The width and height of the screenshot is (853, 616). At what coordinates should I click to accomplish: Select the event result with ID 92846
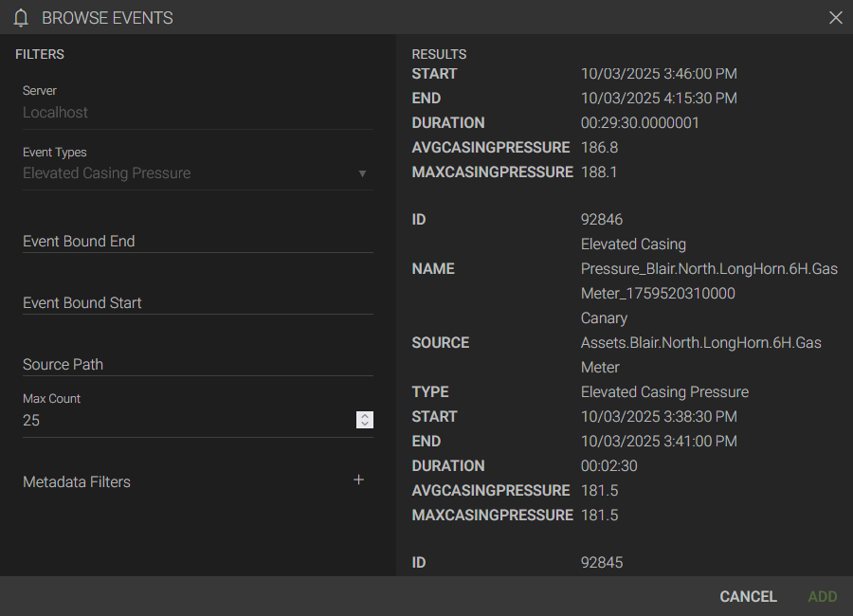(602, 220)
